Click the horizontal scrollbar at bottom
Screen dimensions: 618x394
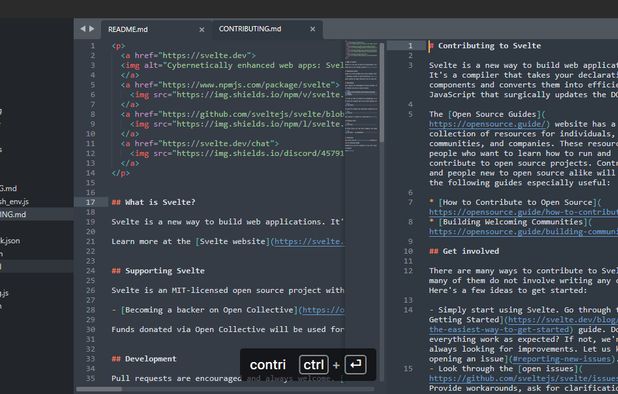pyautogui.click(x=99, y=389)
